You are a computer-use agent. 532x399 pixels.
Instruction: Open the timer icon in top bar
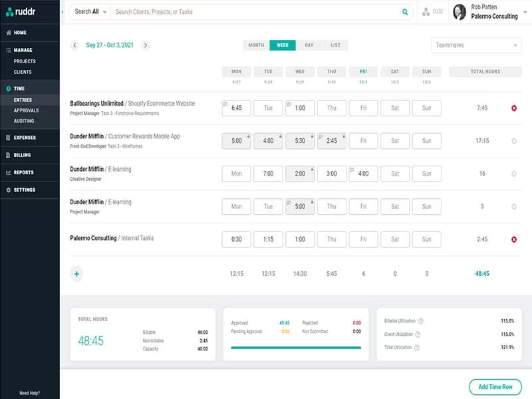click(x=426, y=12)
